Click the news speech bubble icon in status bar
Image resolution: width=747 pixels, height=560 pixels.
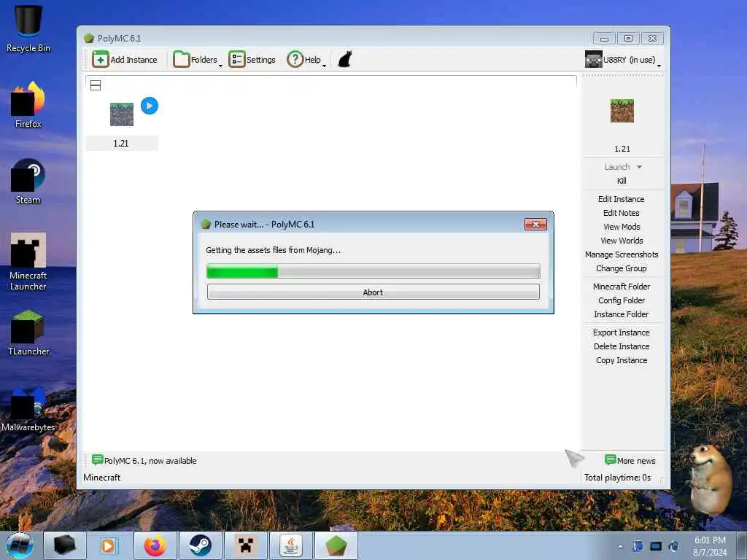point(97,459)
